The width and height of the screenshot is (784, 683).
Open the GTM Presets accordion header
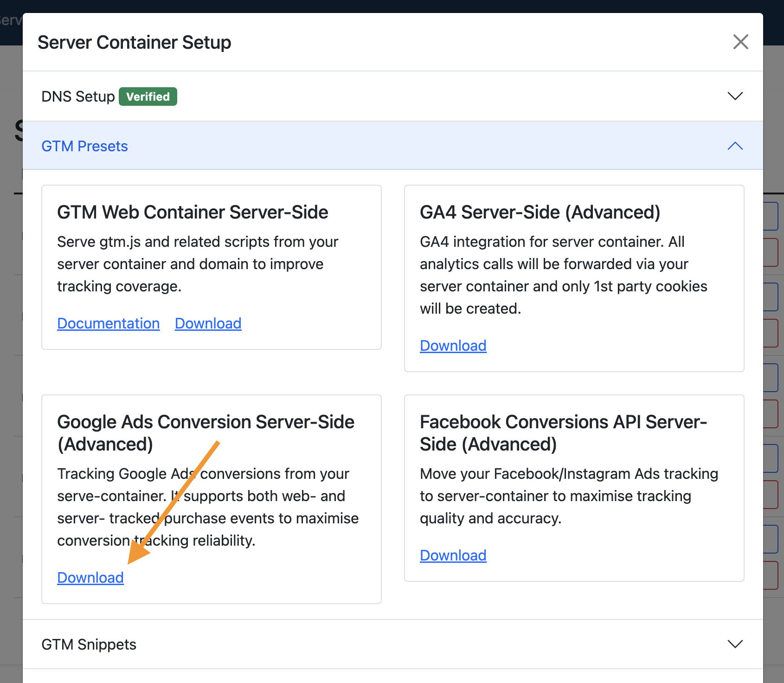click(x=393, y=146)
